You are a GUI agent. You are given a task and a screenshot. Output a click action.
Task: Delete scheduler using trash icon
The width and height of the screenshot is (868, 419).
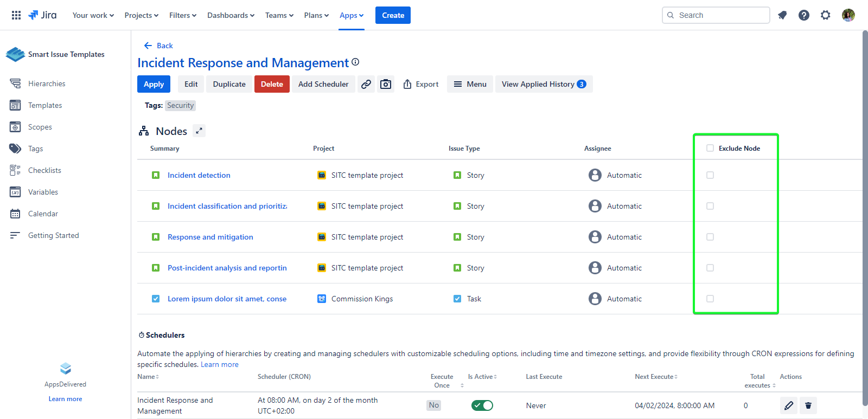click(x=808, y=405)
